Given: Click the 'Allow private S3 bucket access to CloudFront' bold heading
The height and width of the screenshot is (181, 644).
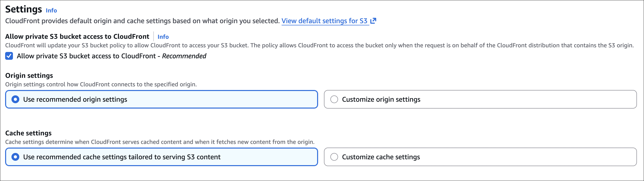Looking at the screenshot, I should [77, 37].
